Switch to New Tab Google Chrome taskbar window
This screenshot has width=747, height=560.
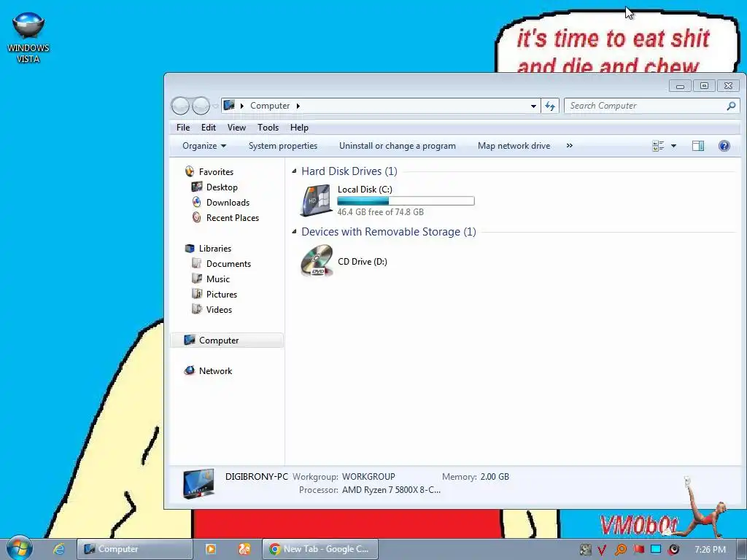tap(320, 549)
